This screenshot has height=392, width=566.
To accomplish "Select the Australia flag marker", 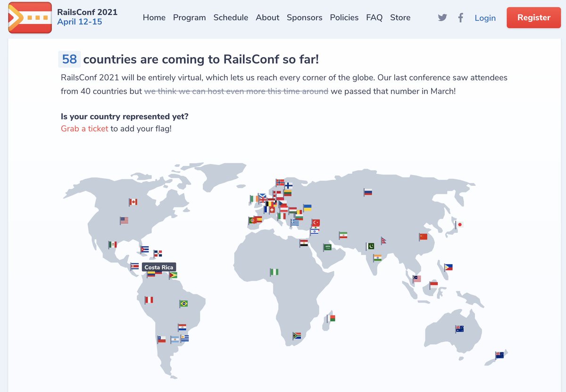I will (x=459, y=329).
